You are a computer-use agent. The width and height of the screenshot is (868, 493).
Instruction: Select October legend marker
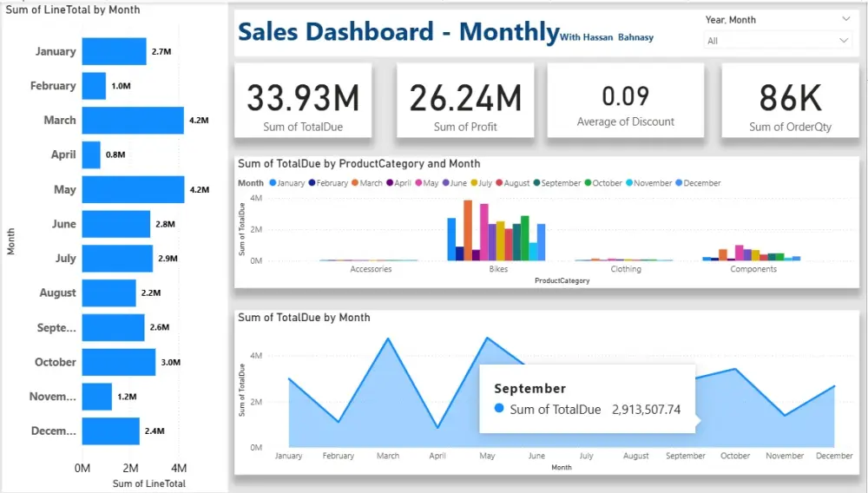[x=588, y=182]
